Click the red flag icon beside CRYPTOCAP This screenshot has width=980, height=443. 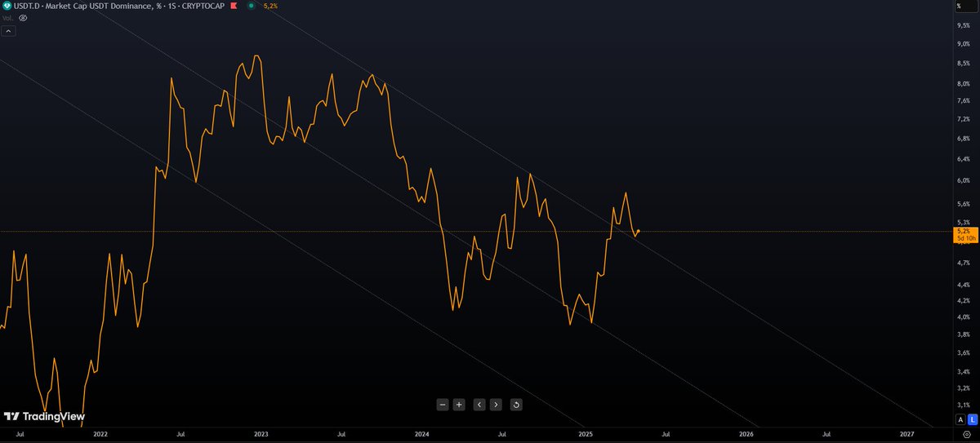[233, 6]
